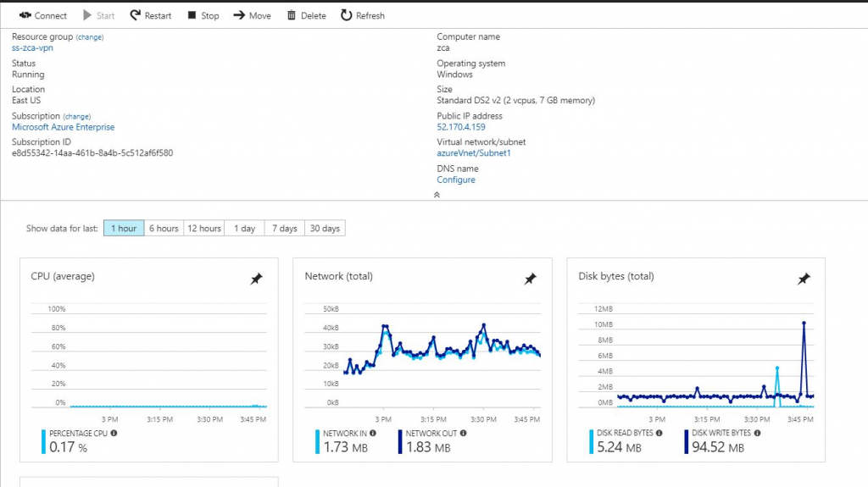Show info for Percentage CPU metric
The image size is (868, 487).
pyautogui.click(x=114, y=433)
